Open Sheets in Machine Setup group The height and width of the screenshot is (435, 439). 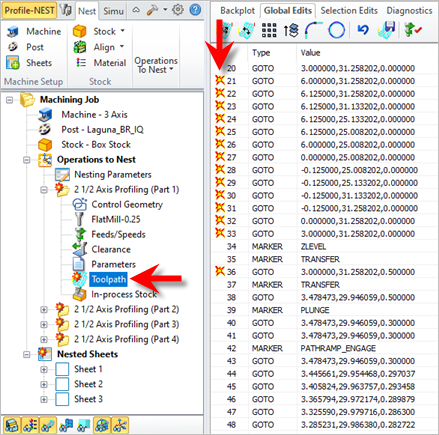point(29,63)
